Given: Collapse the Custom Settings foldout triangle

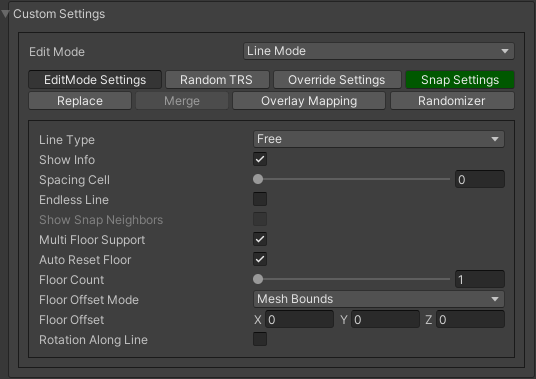Looking at the screenshot, I should 5,14.
